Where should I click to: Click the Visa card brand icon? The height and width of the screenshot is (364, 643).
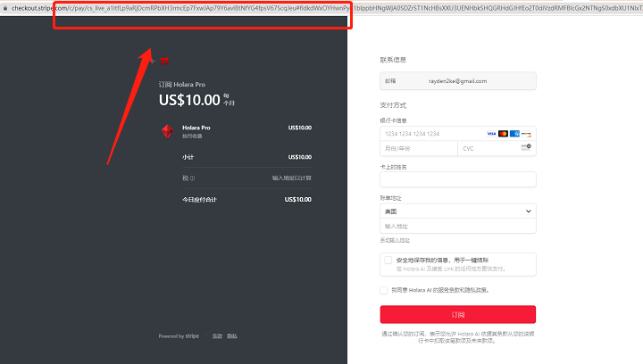coord(491,134)
